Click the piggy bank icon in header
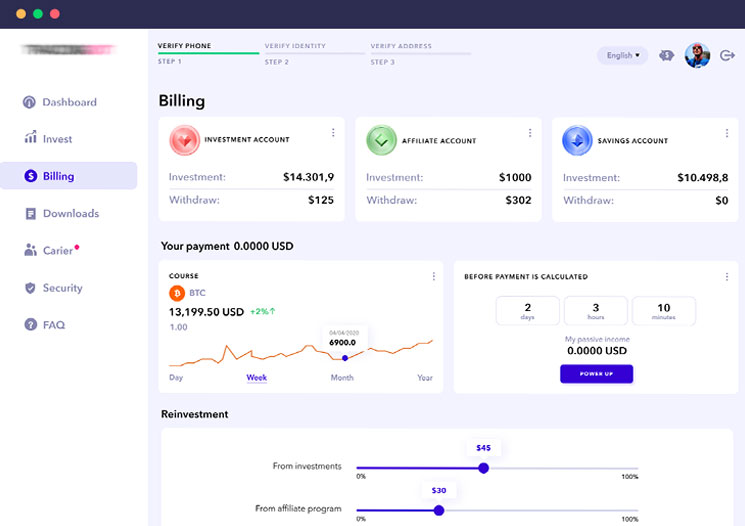Image resolution: width=745 pixels, height=526 pixels. pyautogui.click(x=667, y=56)
